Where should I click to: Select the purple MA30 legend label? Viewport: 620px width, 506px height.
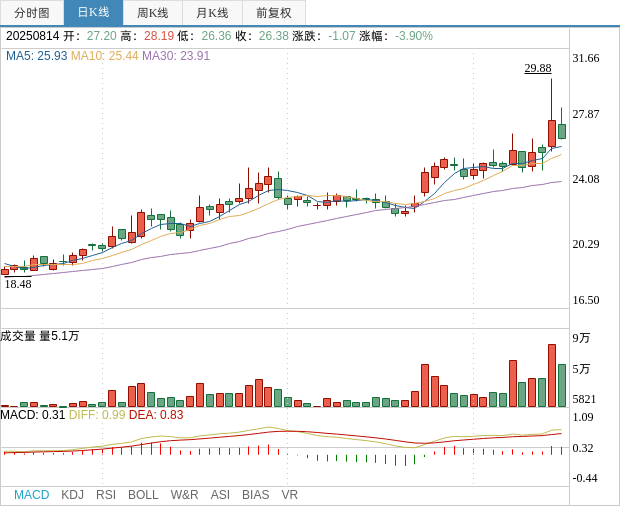tap(176, 56)
